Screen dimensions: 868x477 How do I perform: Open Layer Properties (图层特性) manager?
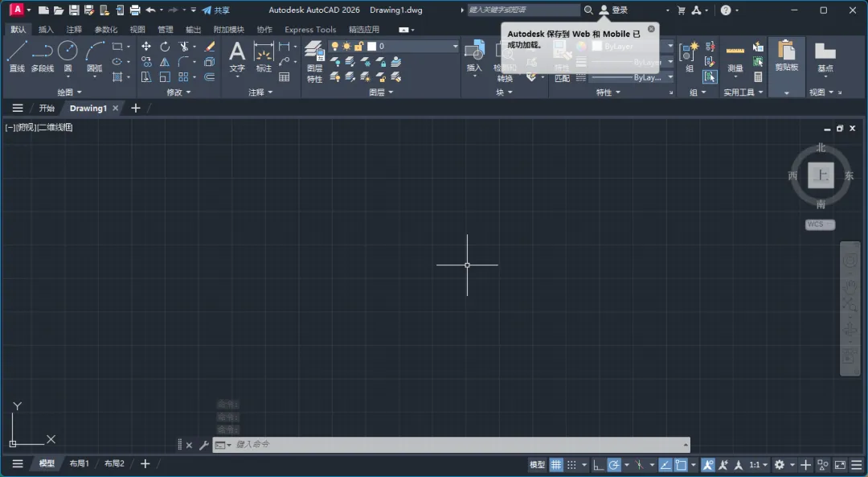click(x=314, y=61)
